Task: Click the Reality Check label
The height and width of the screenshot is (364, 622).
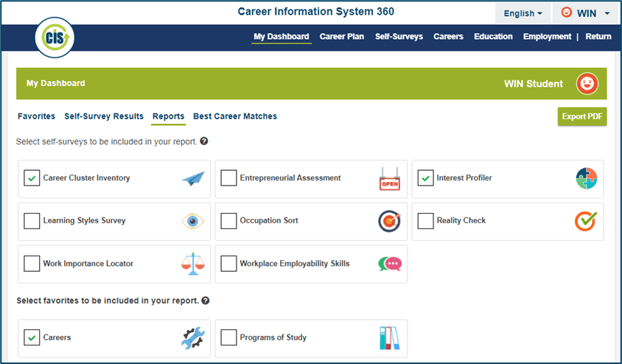Action: click(461, 220)
